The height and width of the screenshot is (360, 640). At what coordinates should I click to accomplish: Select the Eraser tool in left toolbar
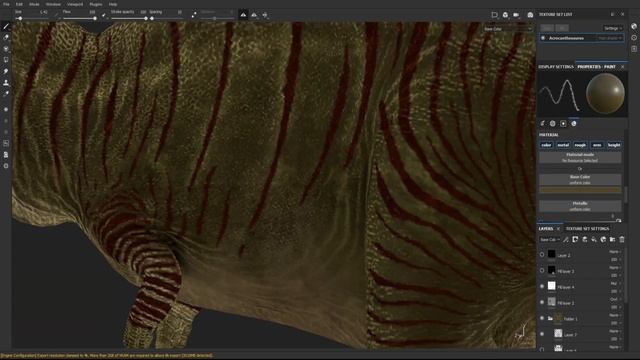(6, 38)
